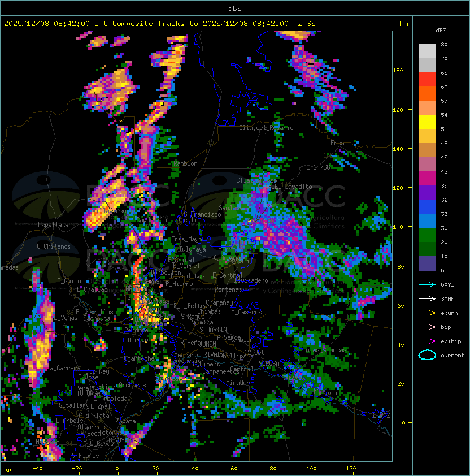Click the cyan 50YD arrow icon
Screen dimensions: 470x476
point(427,285)
